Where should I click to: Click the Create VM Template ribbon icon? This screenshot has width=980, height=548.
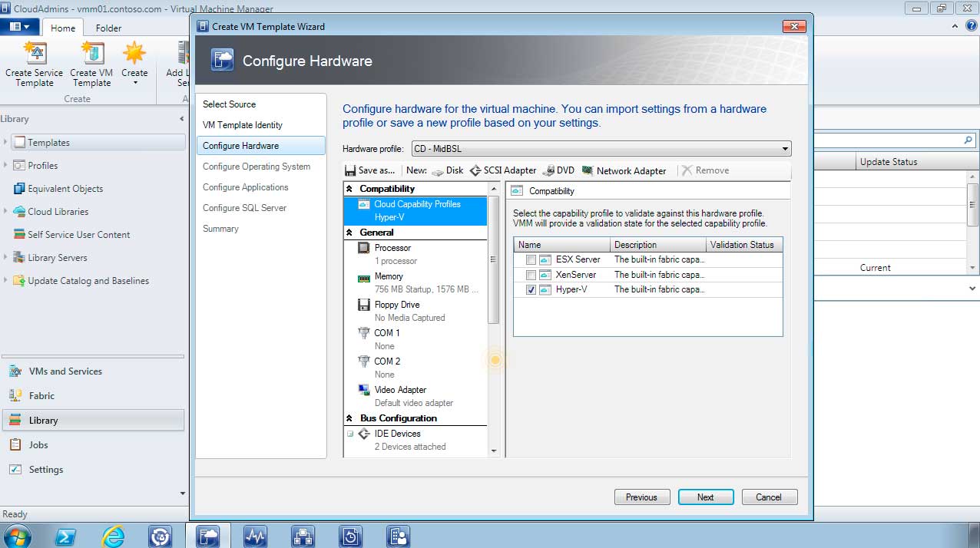[91, 64]
